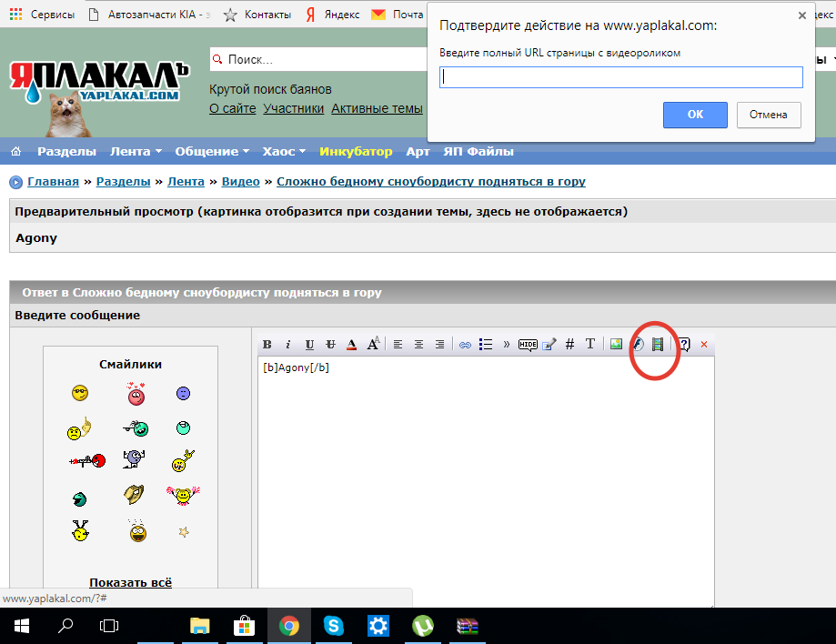
Task: Insert a HIDE tag
Action: 528,345
